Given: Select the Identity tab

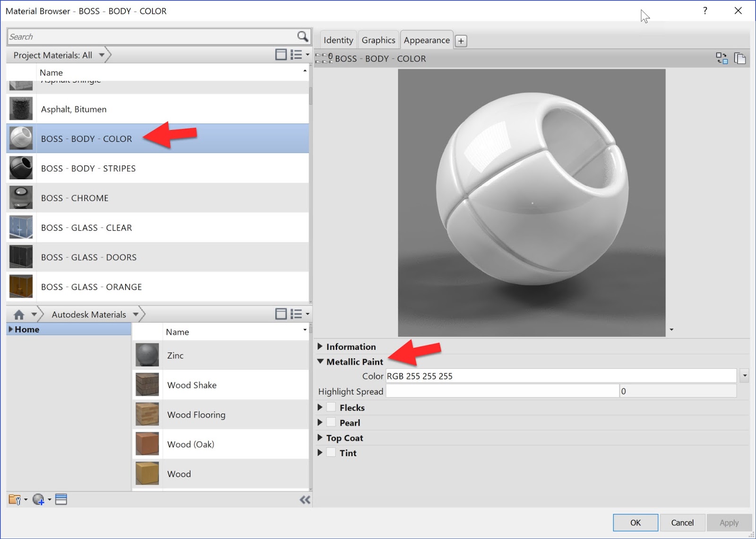Looking at the screenshot, I should pos(338,40).
